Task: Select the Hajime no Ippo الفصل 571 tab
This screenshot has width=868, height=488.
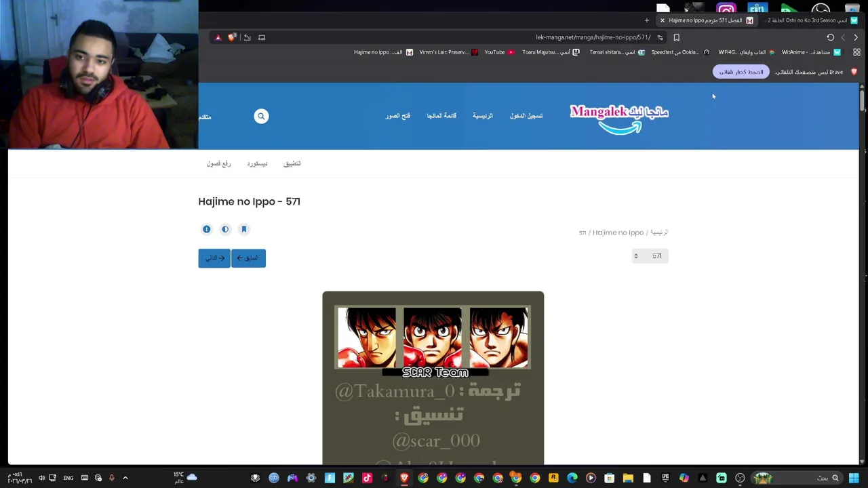Action: coord(707,20)
